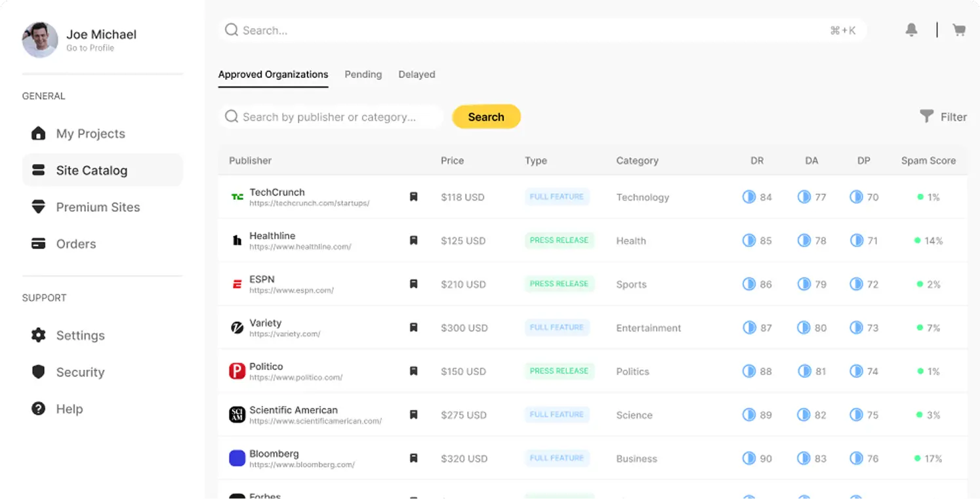The image size is (980, 499).
Task: Open the Bloomberg URL link
Action: tap(302, 465)
